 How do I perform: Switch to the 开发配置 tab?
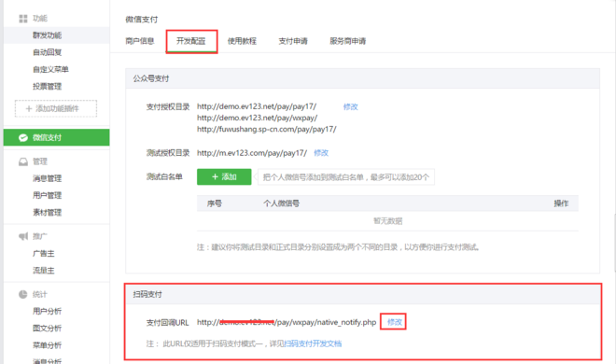pos(191,41)
